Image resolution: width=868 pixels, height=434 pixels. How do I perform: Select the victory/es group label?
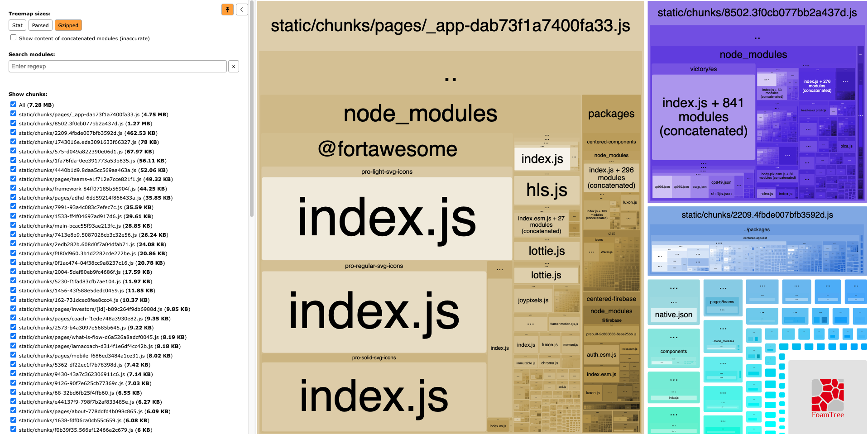[703, 69]
